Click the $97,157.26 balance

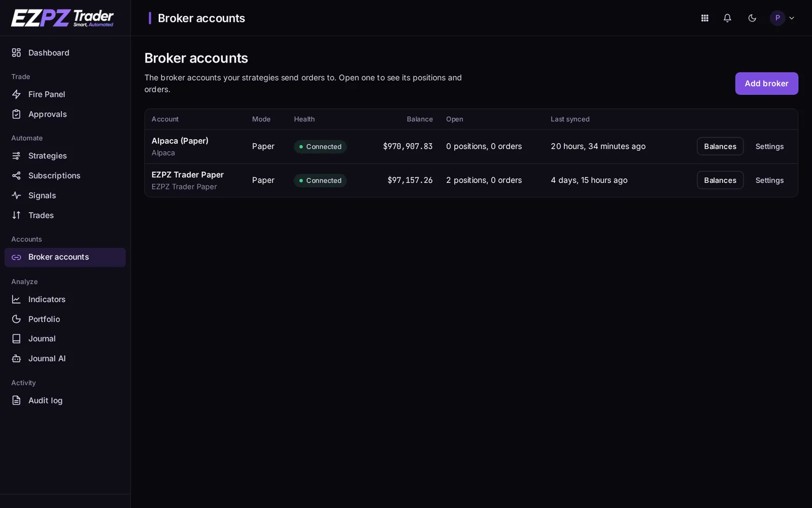point(410,180)
